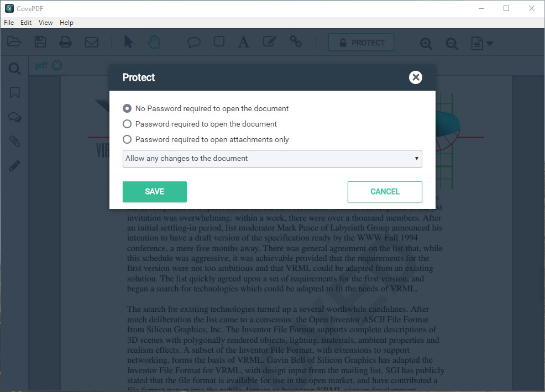This screenshot has height=392, width=545.
Task: Click the green SAVE button
Action: pos(155,192)
